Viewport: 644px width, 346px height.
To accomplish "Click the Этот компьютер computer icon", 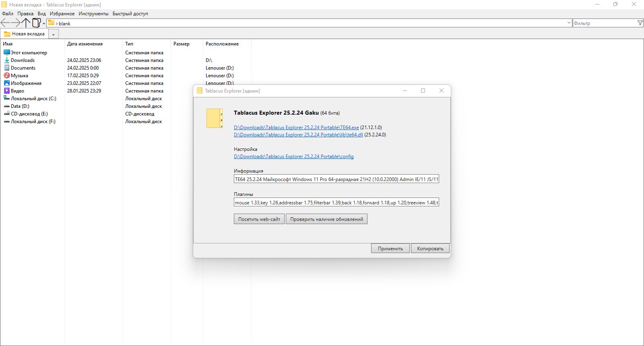I will 7,52.
